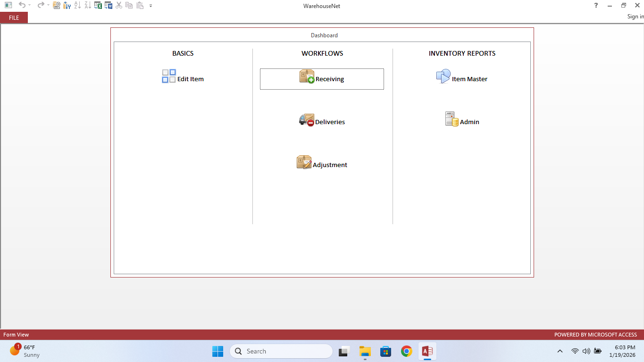Open the Receiving workflow form
This screenshot has width=644, height=362.
322,79
